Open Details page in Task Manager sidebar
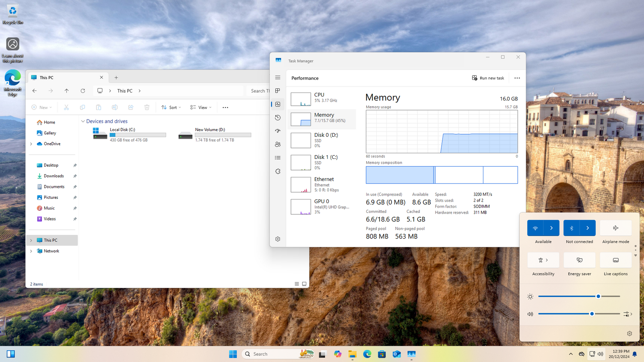Screen dimensions: 644x362 click(278, 158)
